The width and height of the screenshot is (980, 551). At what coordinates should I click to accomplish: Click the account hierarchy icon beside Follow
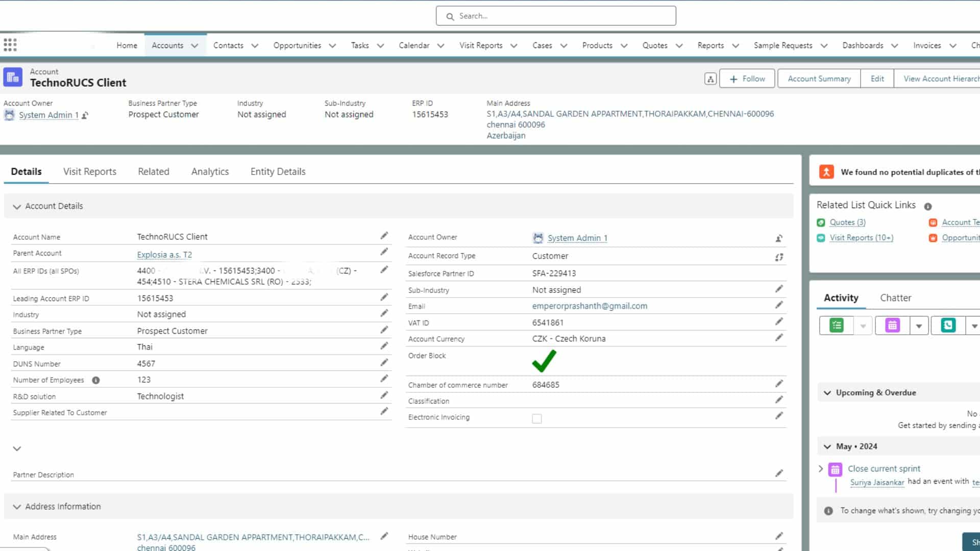(710, 79)
